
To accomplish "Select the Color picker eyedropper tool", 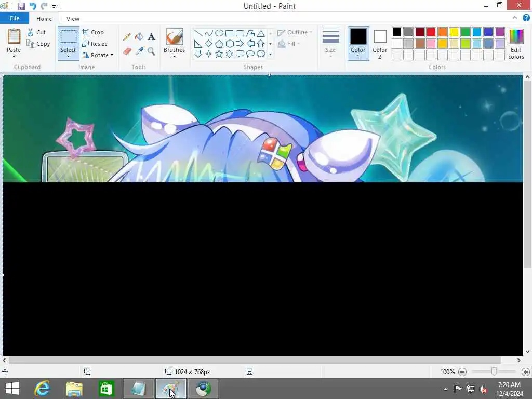I will [x=139, y=51].
